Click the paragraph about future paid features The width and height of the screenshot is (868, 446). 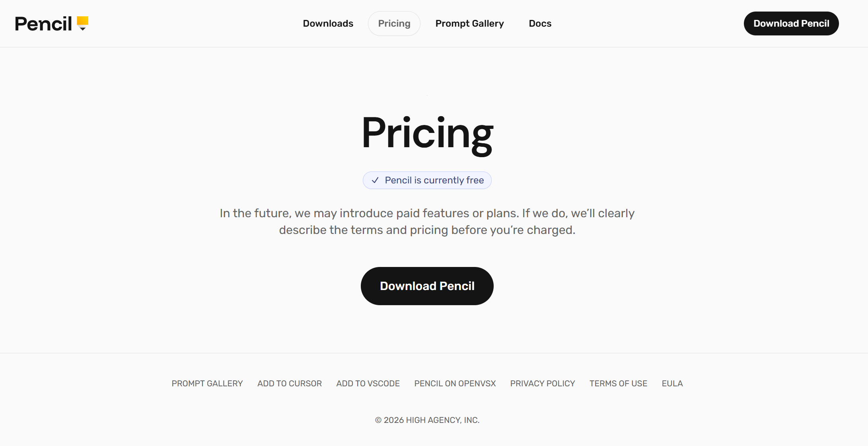point(427,222)
